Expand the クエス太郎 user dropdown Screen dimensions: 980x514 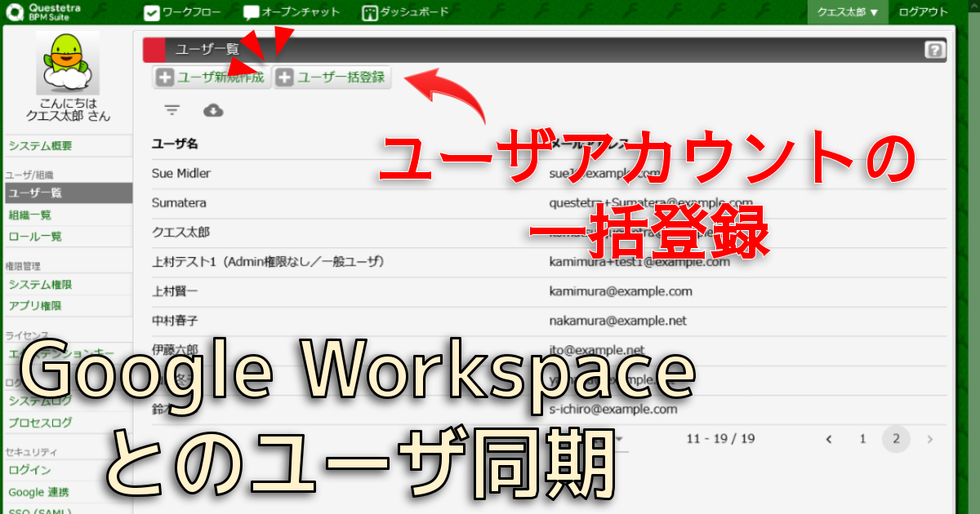847,12
